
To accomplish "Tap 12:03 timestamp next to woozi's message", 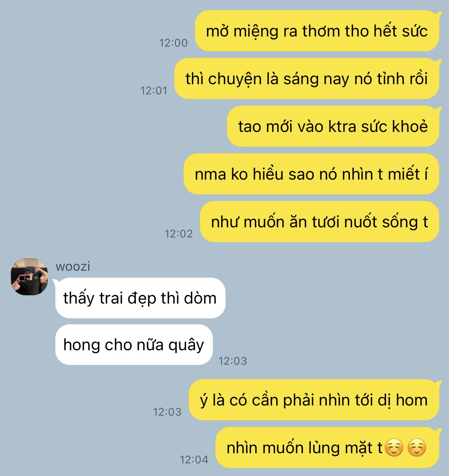I will pos(233,361).
